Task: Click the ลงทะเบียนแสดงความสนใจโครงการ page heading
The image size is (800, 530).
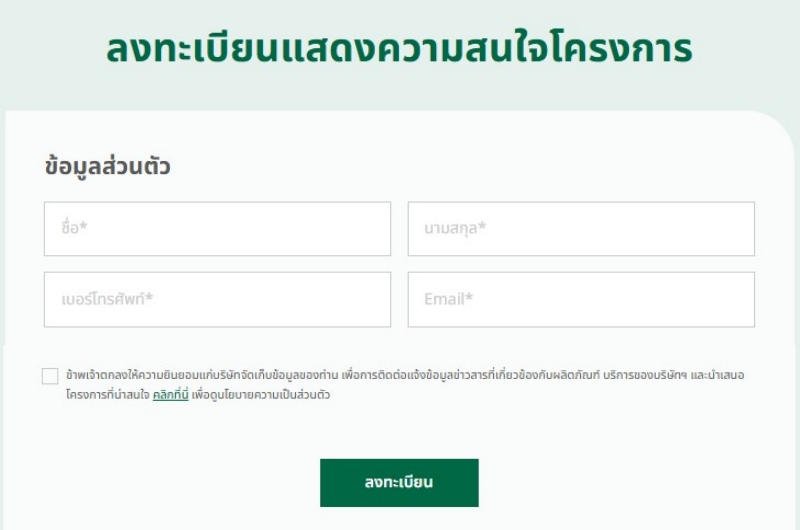Action: (399, 48)
